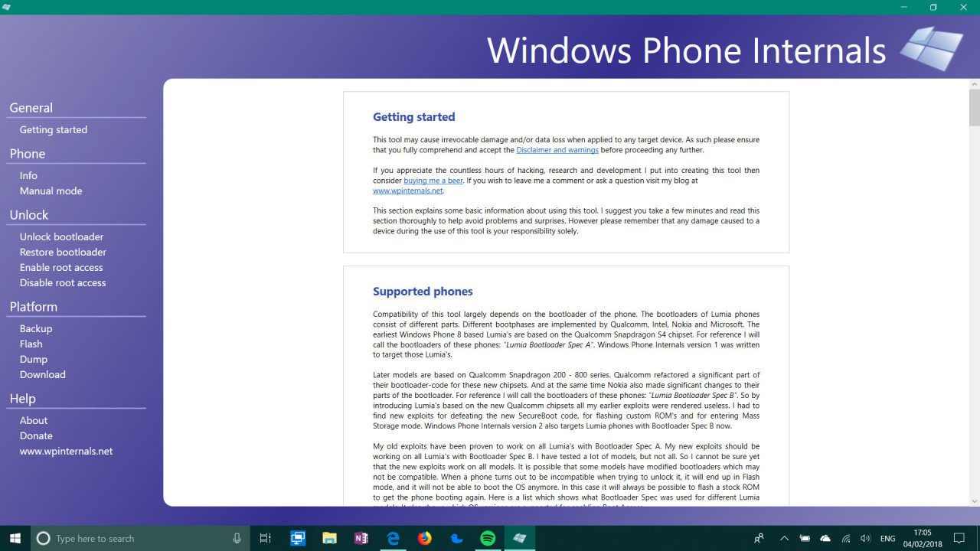980x551 pixels.
Task: Open Task View on the taskbar
Action: [266, 538]
